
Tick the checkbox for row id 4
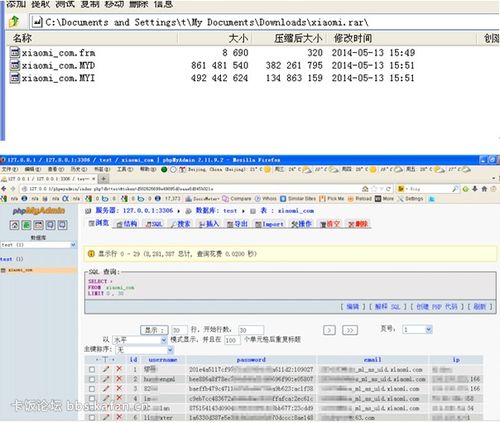92,398
